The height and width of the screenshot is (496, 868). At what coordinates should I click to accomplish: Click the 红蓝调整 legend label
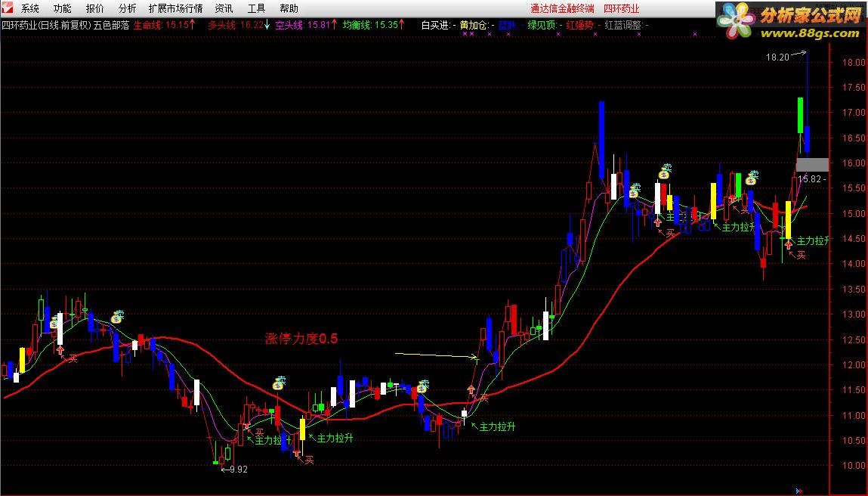point(622,25)
